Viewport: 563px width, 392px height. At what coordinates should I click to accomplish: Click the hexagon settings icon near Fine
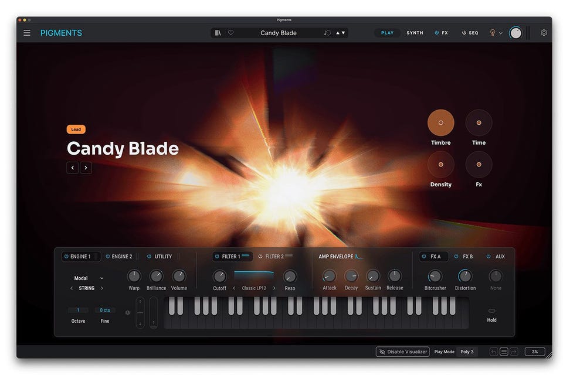tap(127, 313)
